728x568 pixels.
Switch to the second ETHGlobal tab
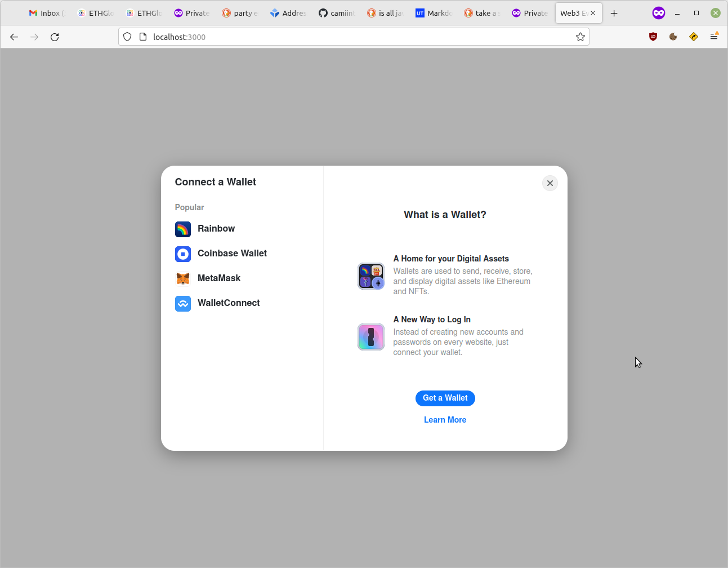(x=144, y=13)
